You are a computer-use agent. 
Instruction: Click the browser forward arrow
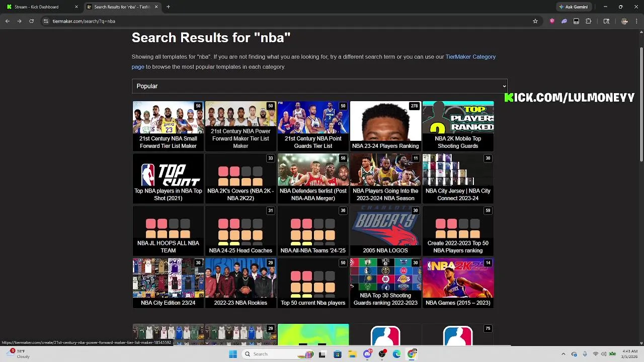pyautogui.click(x=19, y=21)
